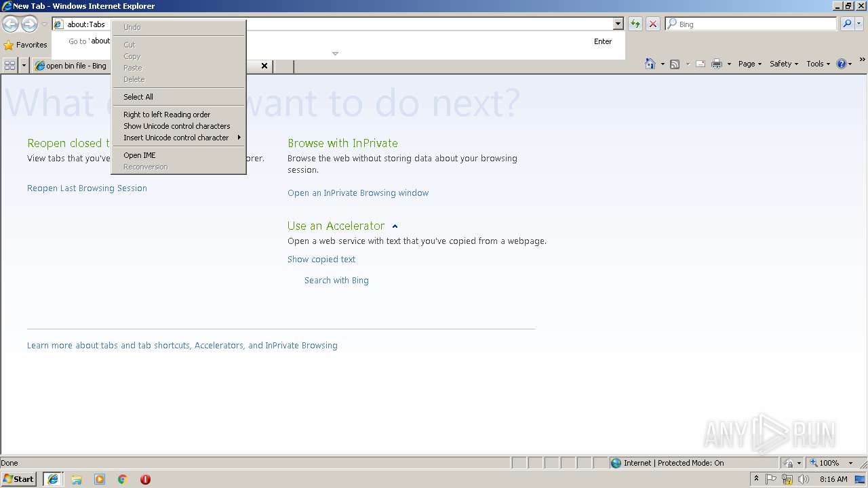This screenshot has height=488, width=868.
Task: Click the Read Mail envelope icon
Action: [x=701, y=64]
